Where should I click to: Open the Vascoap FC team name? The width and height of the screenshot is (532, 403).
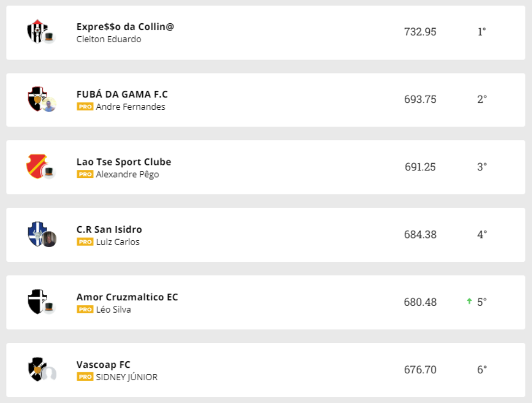(103, 365)
